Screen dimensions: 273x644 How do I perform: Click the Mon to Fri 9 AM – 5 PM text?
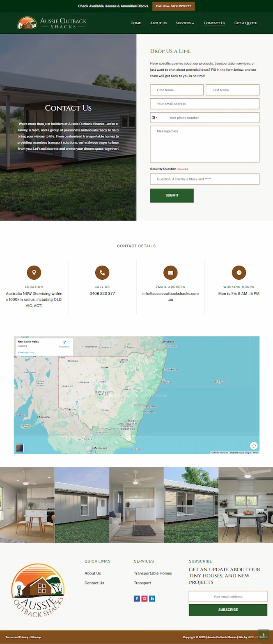[239, 294]
